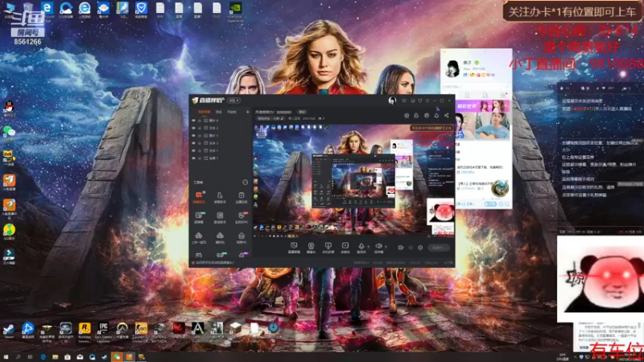644x362 pixels.
Task: Edit stream title pencil icon
Action: click(x=282, y=118)
